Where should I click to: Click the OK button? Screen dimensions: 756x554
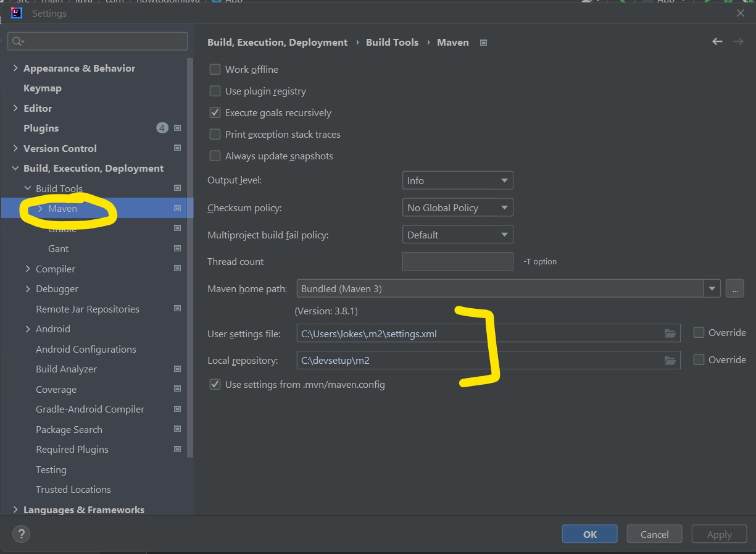pyautogui.click(x=589, y=534)
